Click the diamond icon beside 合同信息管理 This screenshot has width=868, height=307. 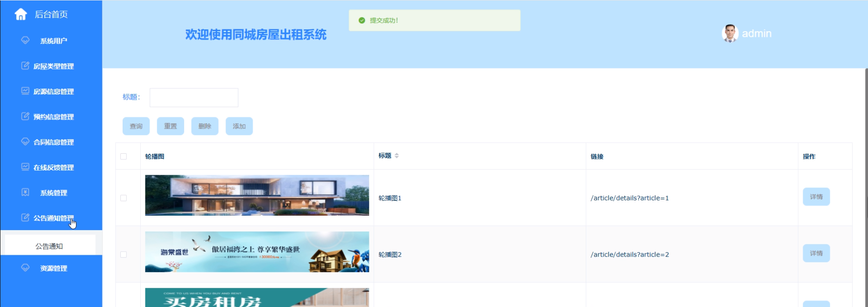tap(25, 141)
